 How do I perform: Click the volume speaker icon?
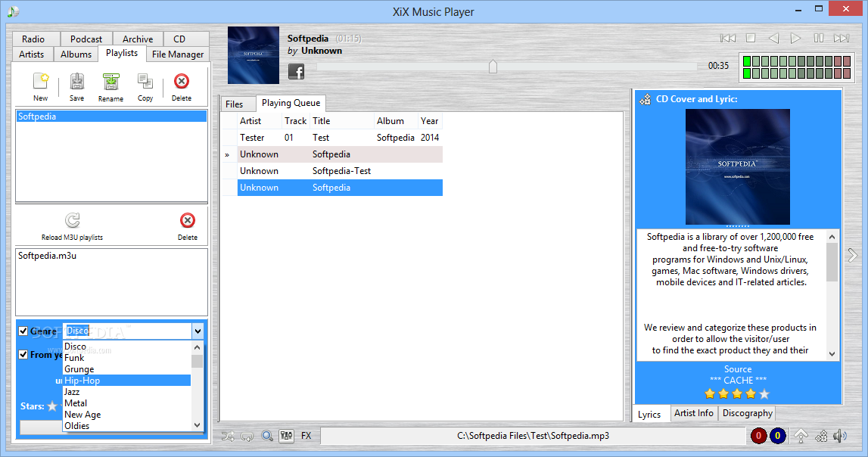click(840, 436)
